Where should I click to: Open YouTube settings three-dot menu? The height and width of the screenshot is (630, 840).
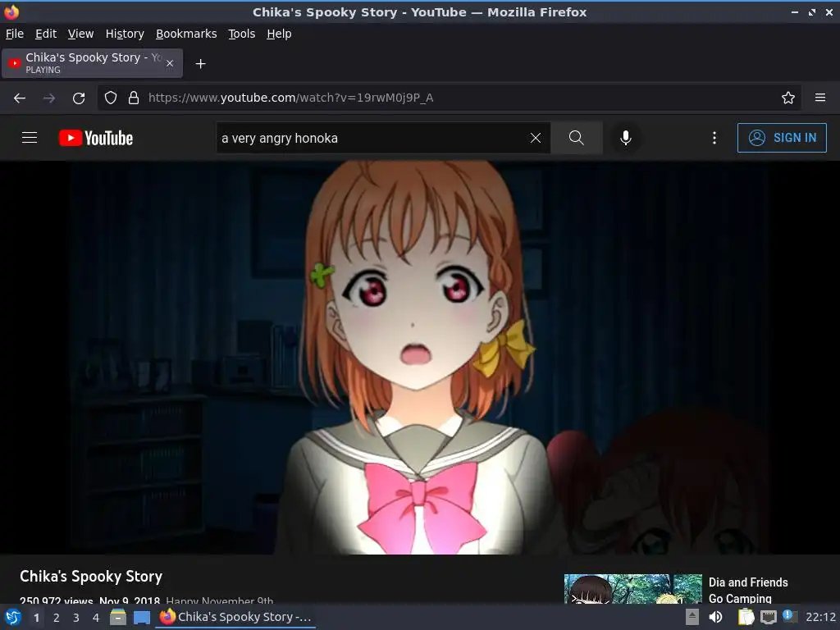(714, 138)
